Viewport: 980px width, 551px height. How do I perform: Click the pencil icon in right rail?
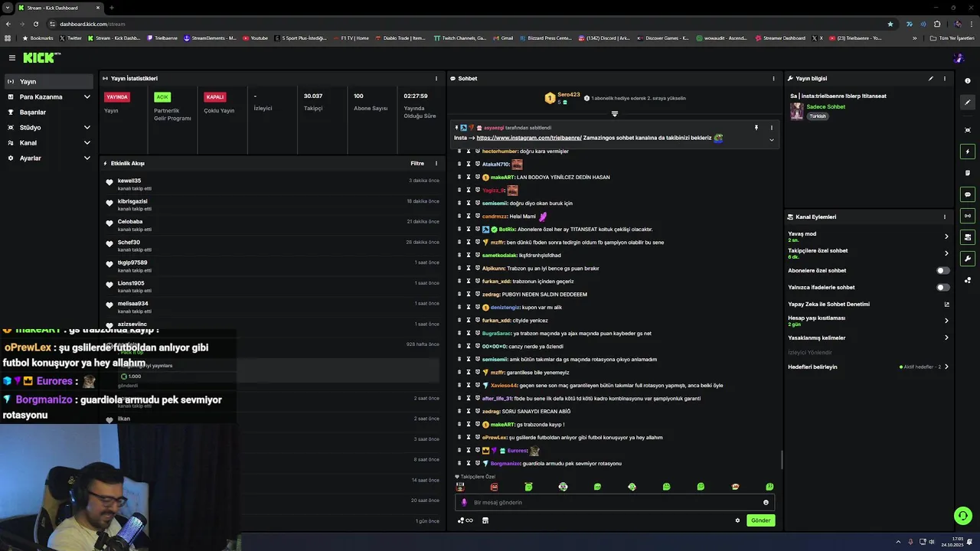[x=968, y=102]
